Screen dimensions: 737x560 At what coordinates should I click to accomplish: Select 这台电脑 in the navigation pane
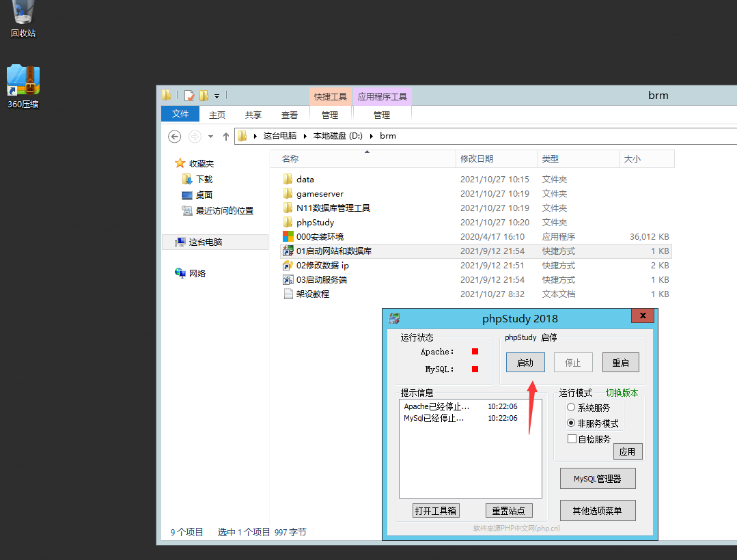(214, 242)
